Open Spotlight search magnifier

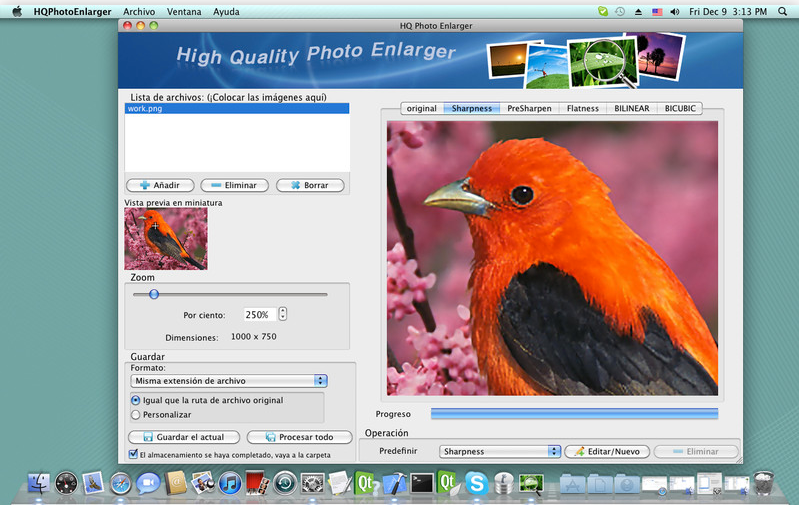(782, 11)
